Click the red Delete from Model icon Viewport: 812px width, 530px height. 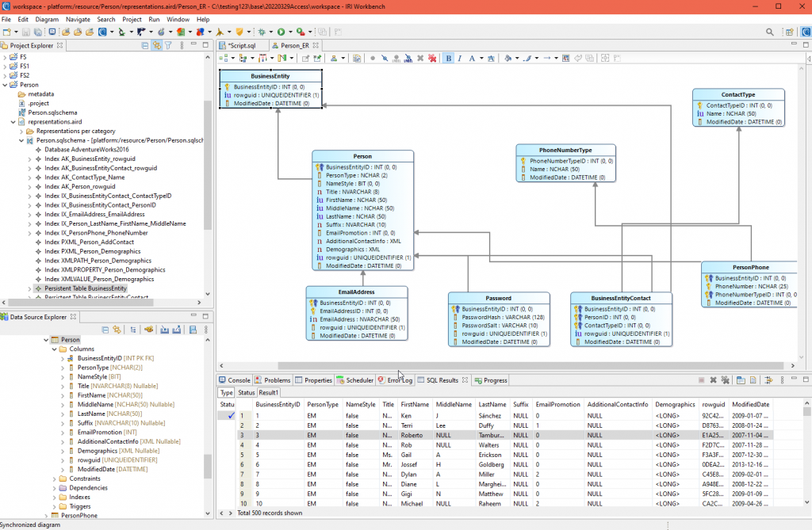click(x=432, y=58)
